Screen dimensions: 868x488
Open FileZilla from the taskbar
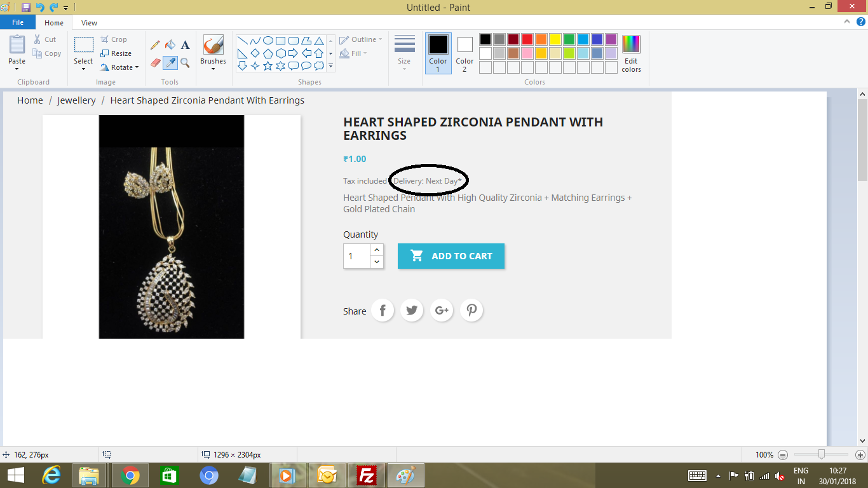(367, 475)
